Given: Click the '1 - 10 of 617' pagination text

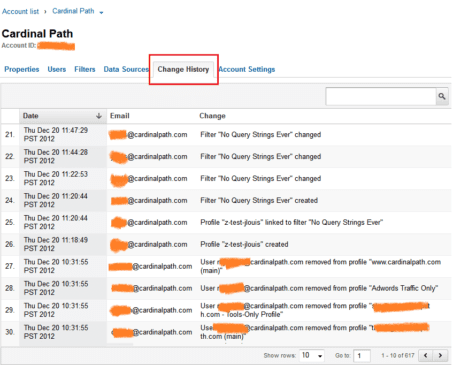Looking at the screenshot, I should tap(398, 356).
